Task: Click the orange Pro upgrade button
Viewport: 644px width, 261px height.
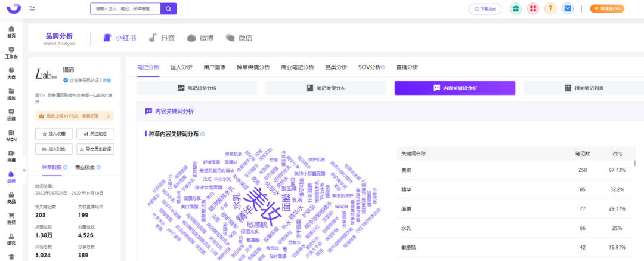Action: click(x=607, y=8)
